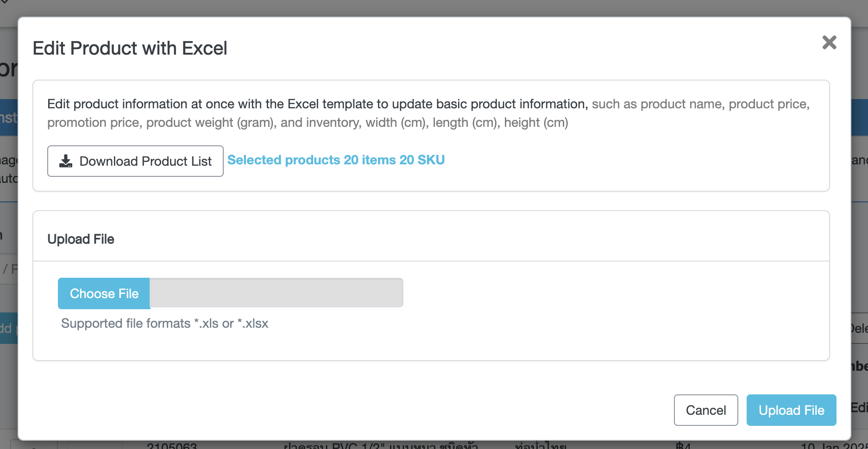
Task: Click the Upload File section heading
Action: 81,239
